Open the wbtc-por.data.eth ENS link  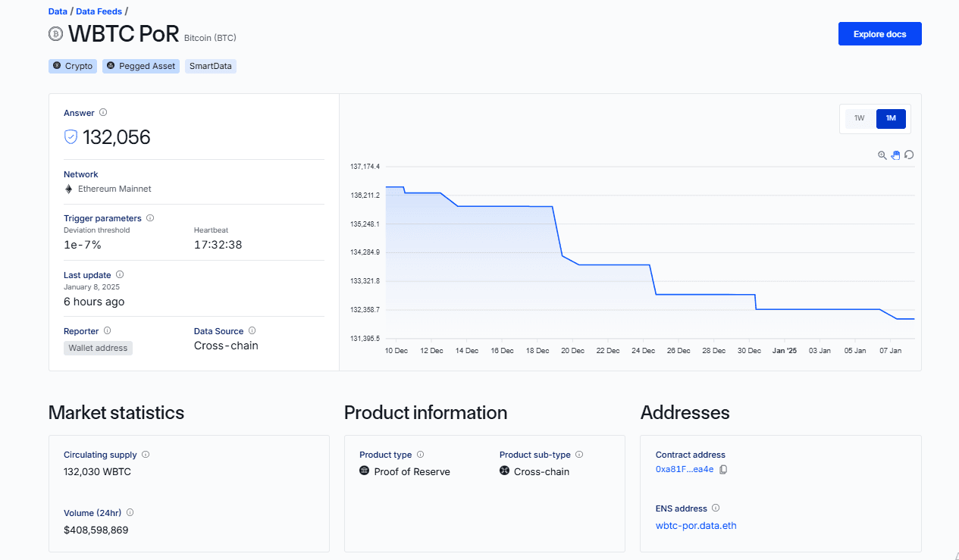[x=695, y=526]
